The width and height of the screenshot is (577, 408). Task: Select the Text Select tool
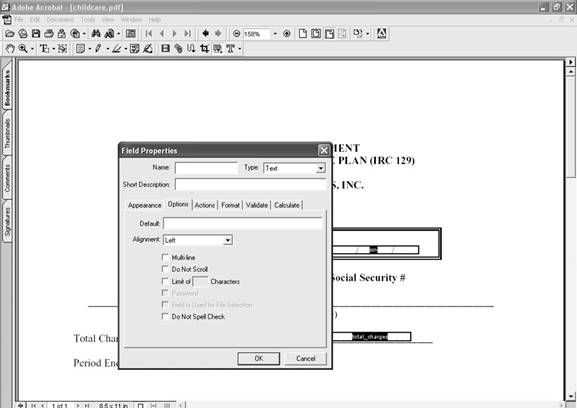[x=44, y=49]
